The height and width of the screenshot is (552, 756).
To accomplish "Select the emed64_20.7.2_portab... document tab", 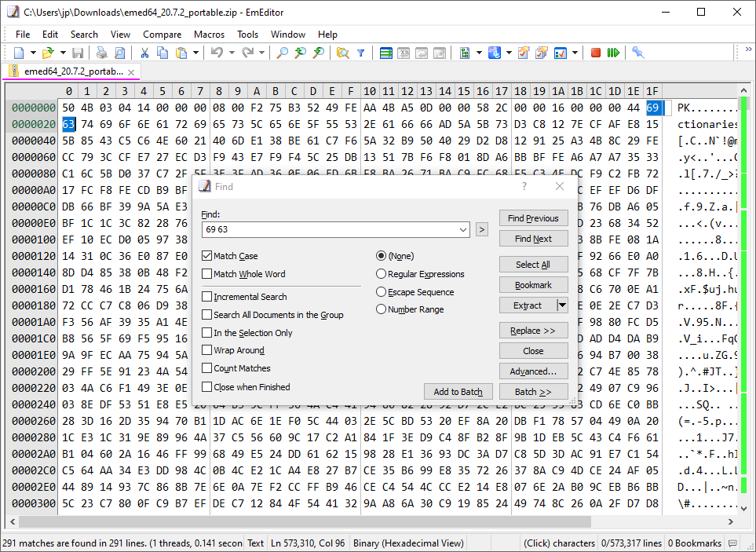I will [71, 71].
